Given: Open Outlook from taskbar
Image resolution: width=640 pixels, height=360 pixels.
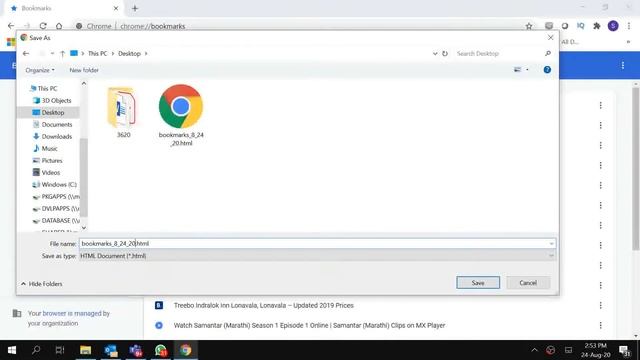Looking at the screenshot, I should [111, 350].
